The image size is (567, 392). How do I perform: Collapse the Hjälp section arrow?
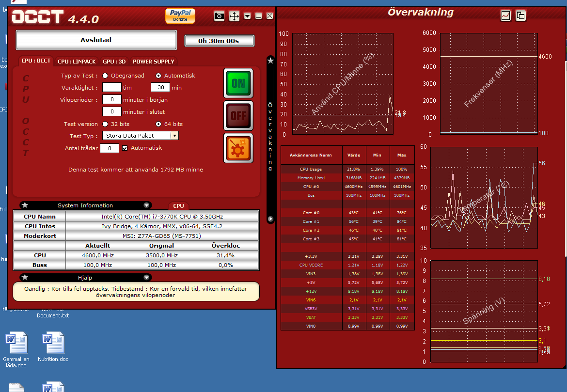point(146,277)
